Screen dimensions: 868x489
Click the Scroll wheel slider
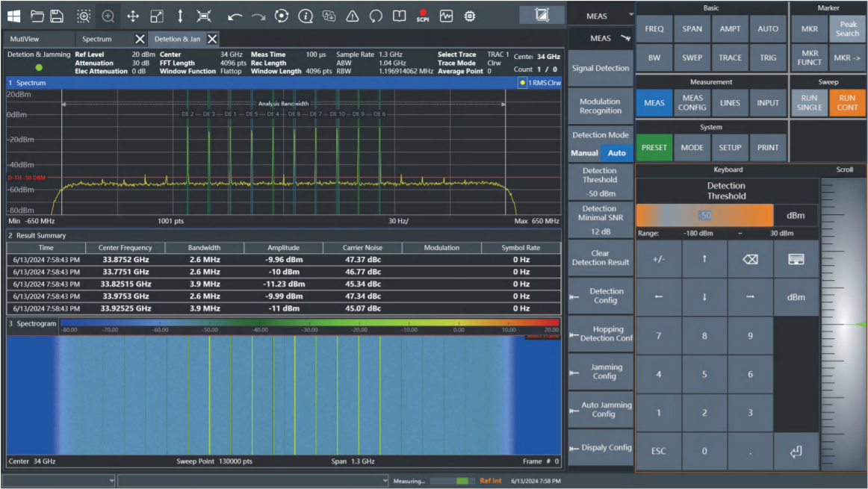[x=843, y=324]
